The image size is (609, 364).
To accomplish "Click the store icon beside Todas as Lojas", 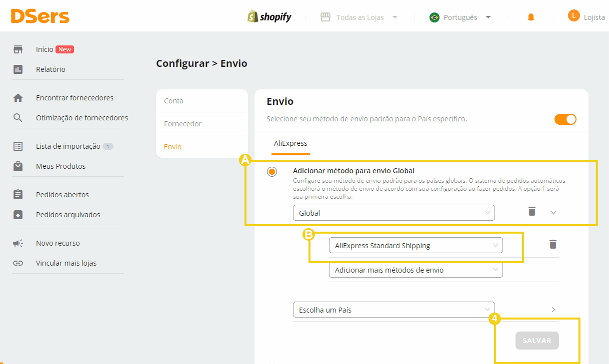I will pyautogui.click(x=325, y=17).
